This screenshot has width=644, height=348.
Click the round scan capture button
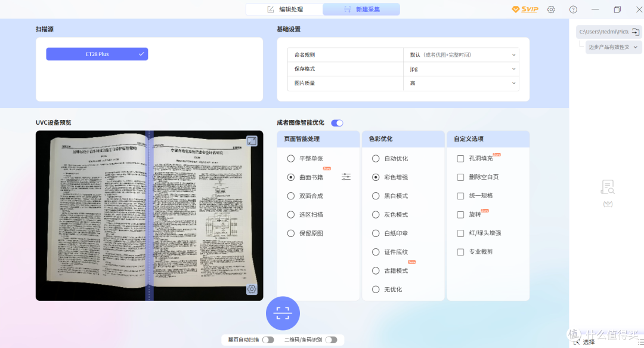[283, 313]
